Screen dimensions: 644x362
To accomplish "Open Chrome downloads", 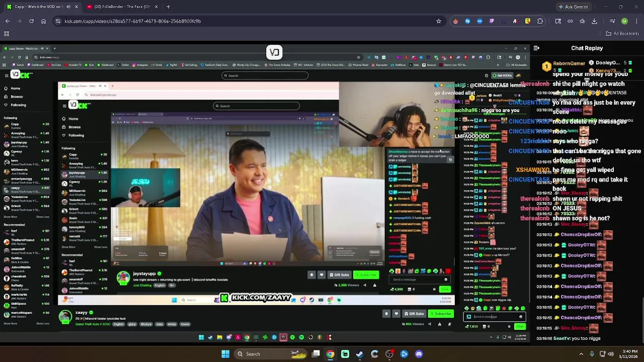I will [x=594, y=21].
